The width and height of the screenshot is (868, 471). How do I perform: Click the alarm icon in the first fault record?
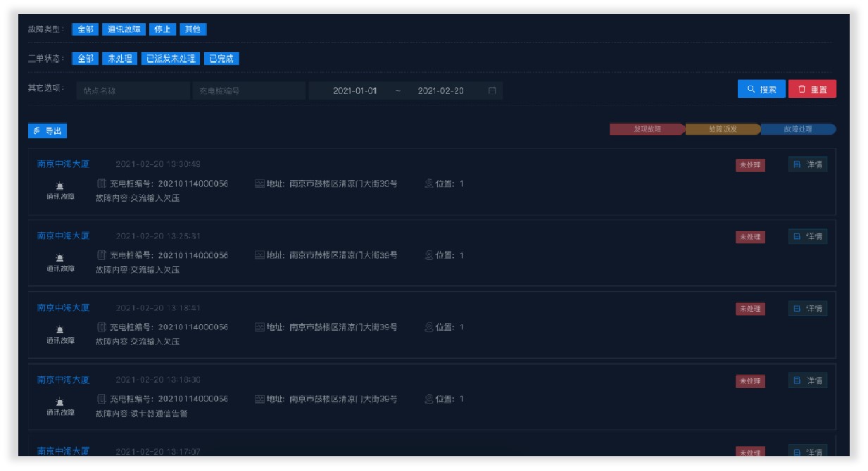coord(60,186)
